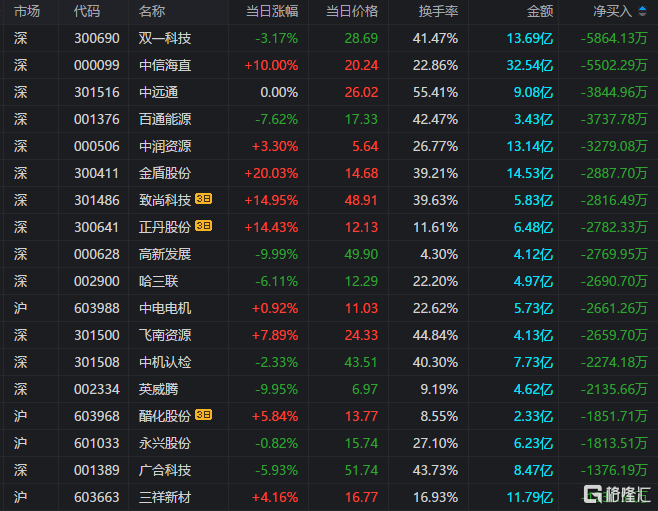
Task: Click the 沪 market cell for 永兴股份
Action: coord(21,443)
